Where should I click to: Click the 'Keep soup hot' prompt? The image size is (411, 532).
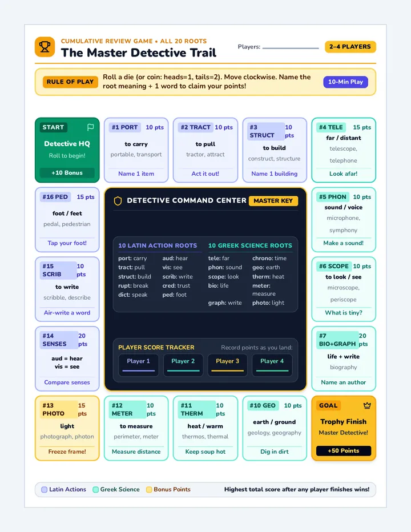tap(205, 452)
